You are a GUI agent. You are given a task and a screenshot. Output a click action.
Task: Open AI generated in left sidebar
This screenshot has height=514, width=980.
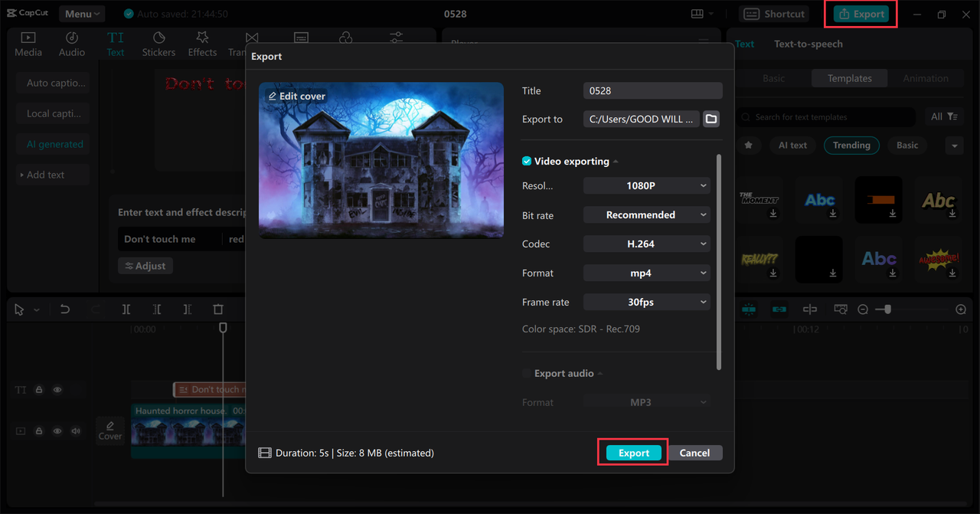(54, 144)
